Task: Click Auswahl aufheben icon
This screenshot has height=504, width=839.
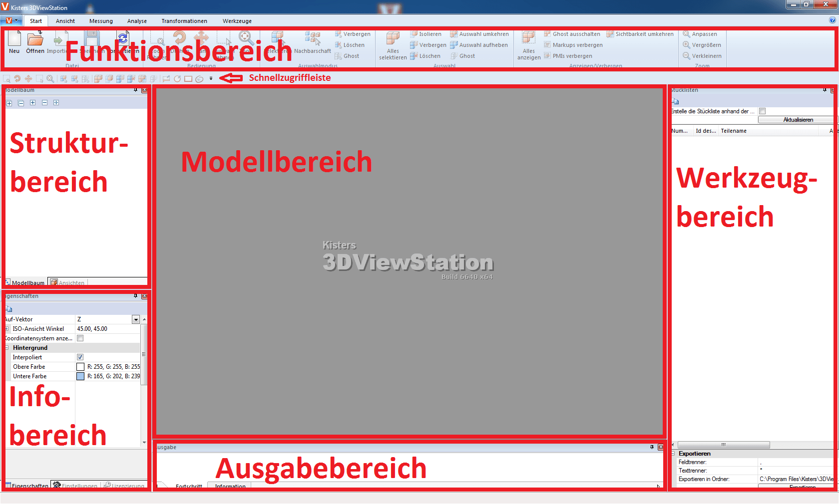Action: 453,45
